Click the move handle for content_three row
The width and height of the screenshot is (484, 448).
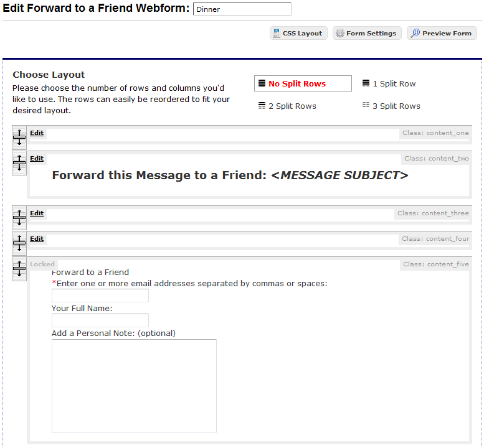(x=19, y=217)
